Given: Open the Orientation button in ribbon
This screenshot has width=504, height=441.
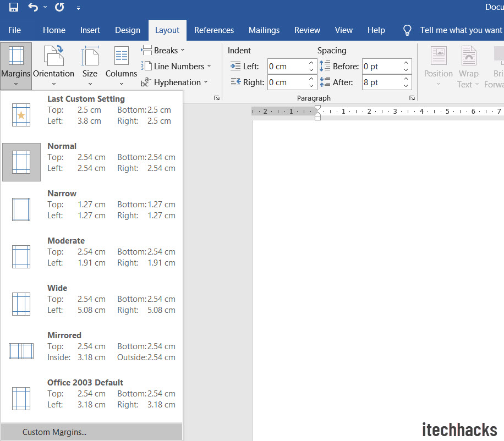Looking at the screenshot, I should coord(53,66).
